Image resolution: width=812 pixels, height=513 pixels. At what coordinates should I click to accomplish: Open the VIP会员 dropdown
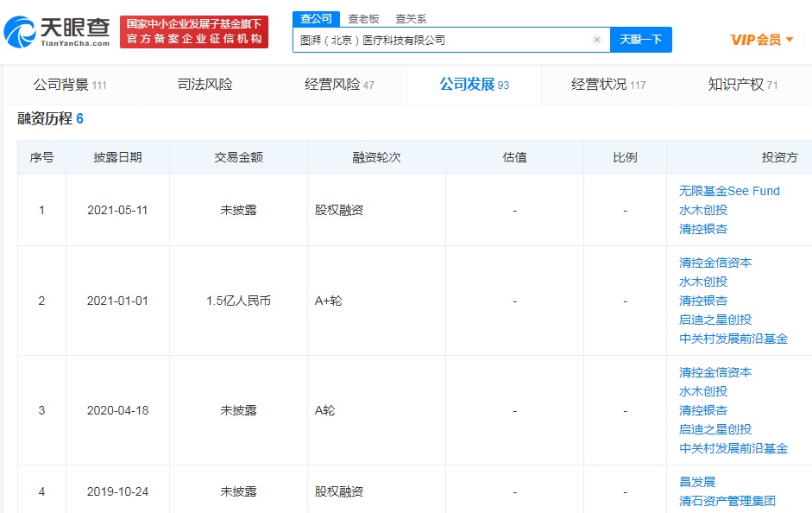(761, 40)
